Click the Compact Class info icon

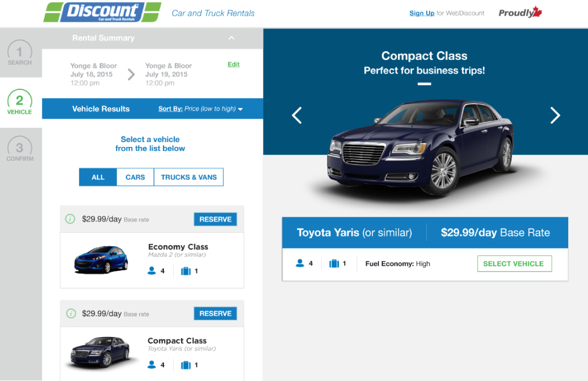pos(71,313)
